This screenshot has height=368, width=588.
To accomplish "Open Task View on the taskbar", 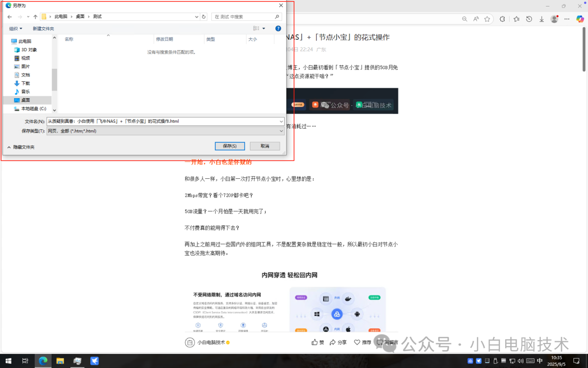I will click(x=25, y=361).
